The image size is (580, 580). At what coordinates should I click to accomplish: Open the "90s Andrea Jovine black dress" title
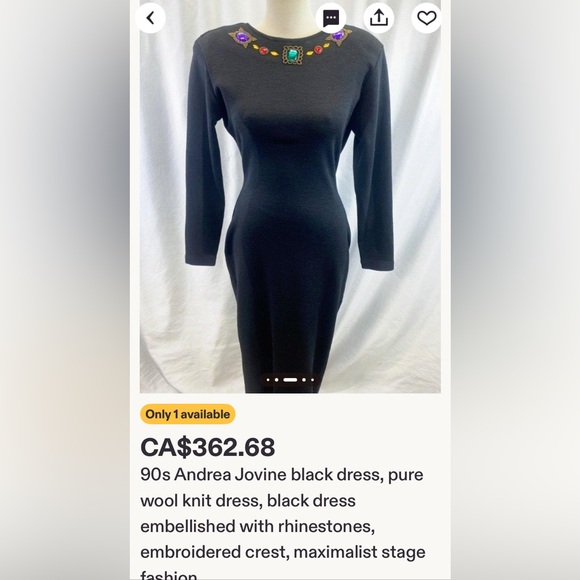click(261, 475)
